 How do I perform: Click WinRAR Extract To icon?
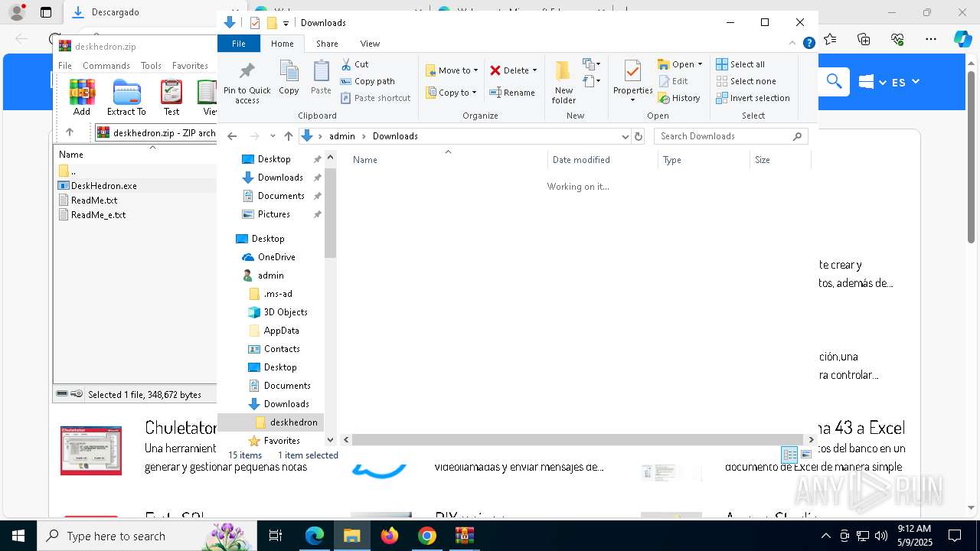point(126,97)
